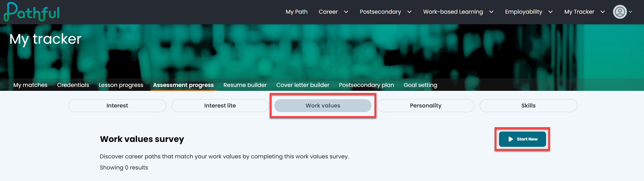Viewport: 644px width, 181px height.
Task: Select the Personality assessment pill
Action: [426, 106]
